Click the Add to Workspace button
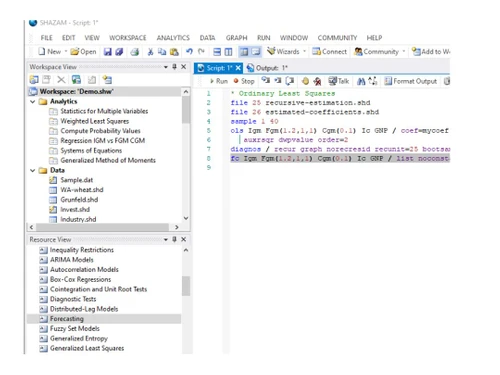 pyautogui.click(x=431, y=52)
